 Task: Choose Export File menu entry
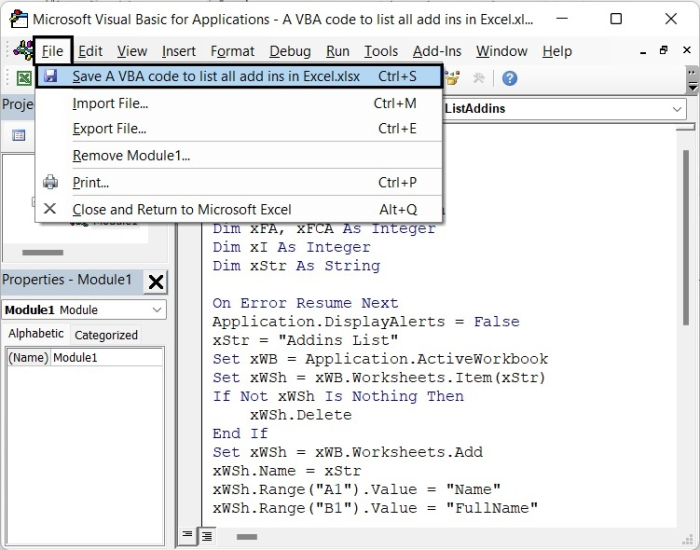click(109, 129)
